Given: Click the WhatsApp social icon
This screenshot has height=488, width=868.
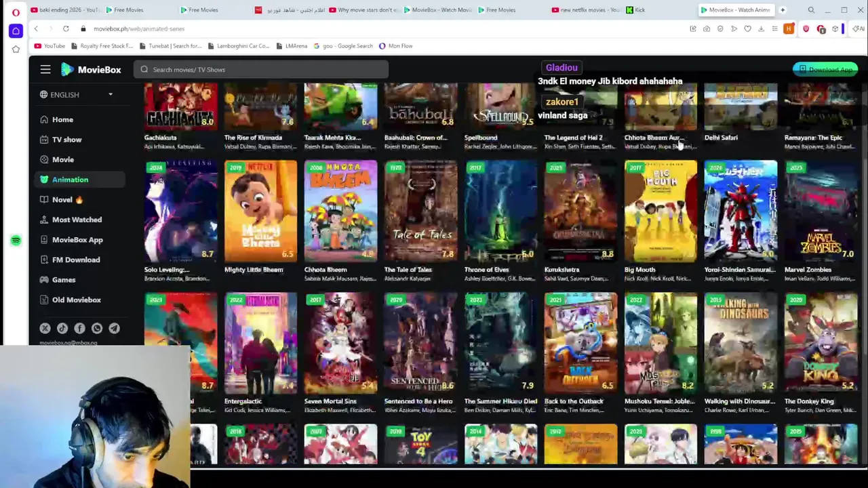Looking at the screenshot, I should tap(97, 329).
